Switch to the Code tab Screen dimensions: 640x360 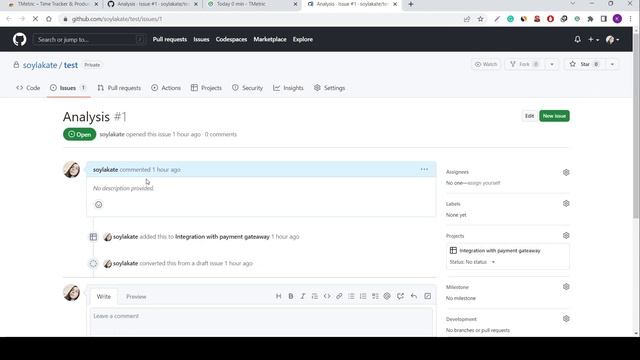click(28, 88)
